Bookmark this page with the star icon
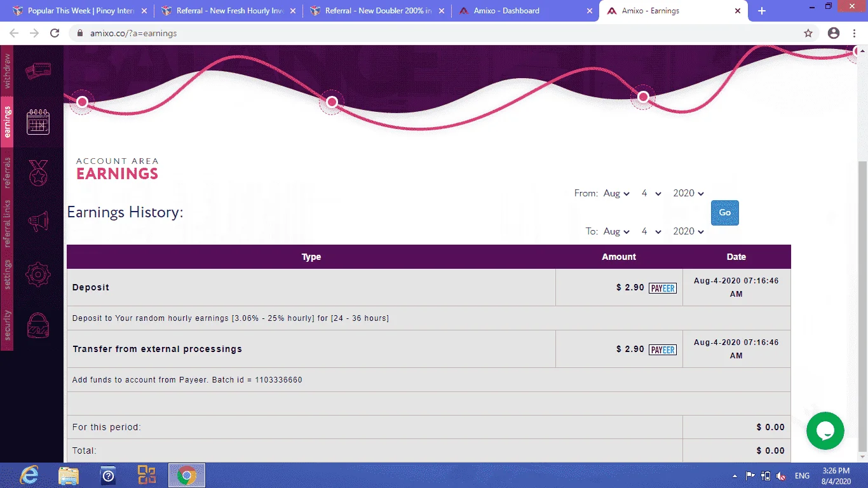Viewport: 868px width, 488px height. click(x=808, y=33)
